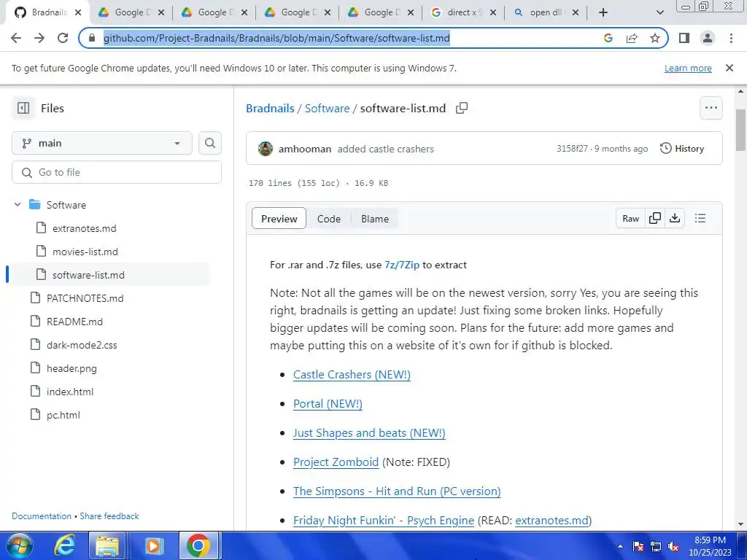Dismiss the Chrome update notification bar

click(x=729, y=68)
